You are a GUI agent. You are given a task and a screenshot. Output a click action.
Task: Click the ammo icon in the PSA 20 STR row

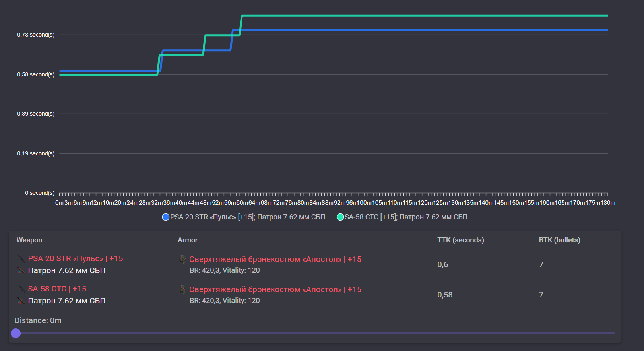tap(21, 271)
